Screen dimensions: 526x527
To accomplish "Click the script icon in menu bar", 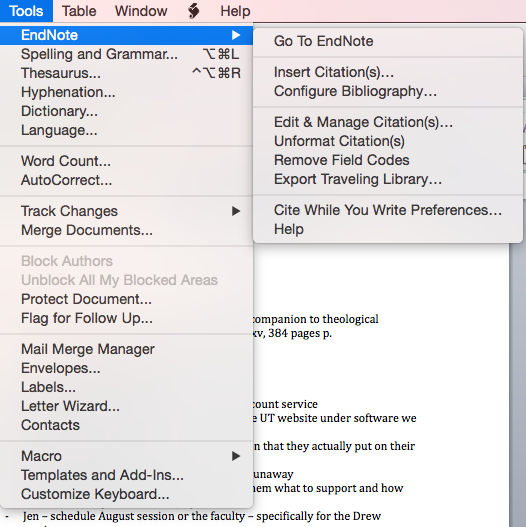I will coord(194,11).
